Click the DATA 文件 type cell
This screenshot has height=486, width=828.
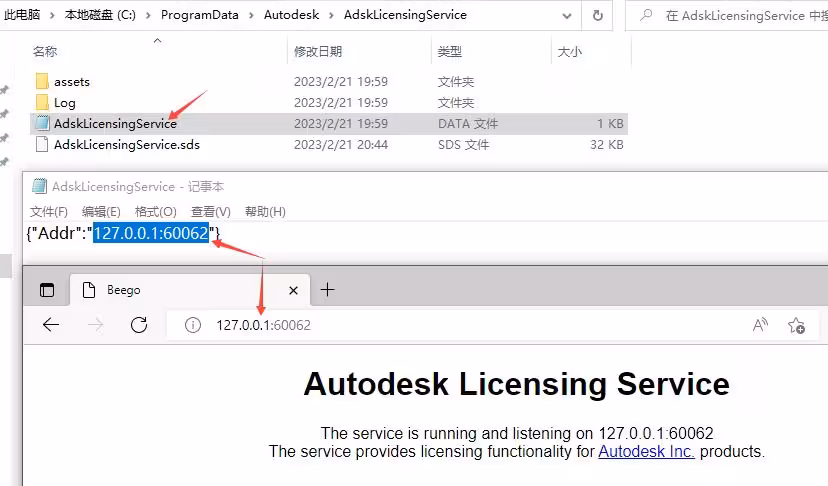(x=468, y=124)
